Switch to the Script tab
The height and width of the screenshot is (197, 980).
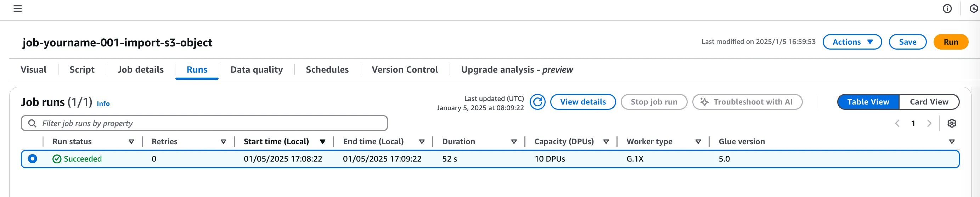point(82,69)
